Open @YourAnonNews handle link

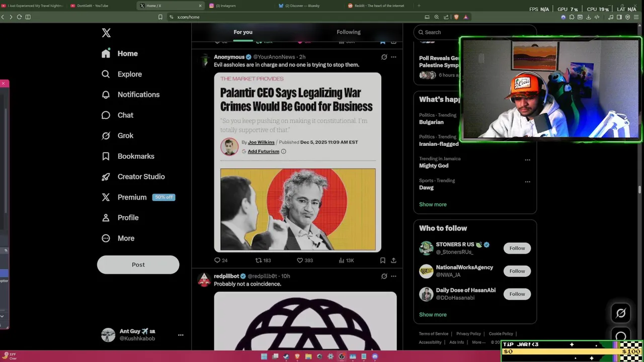274,57
